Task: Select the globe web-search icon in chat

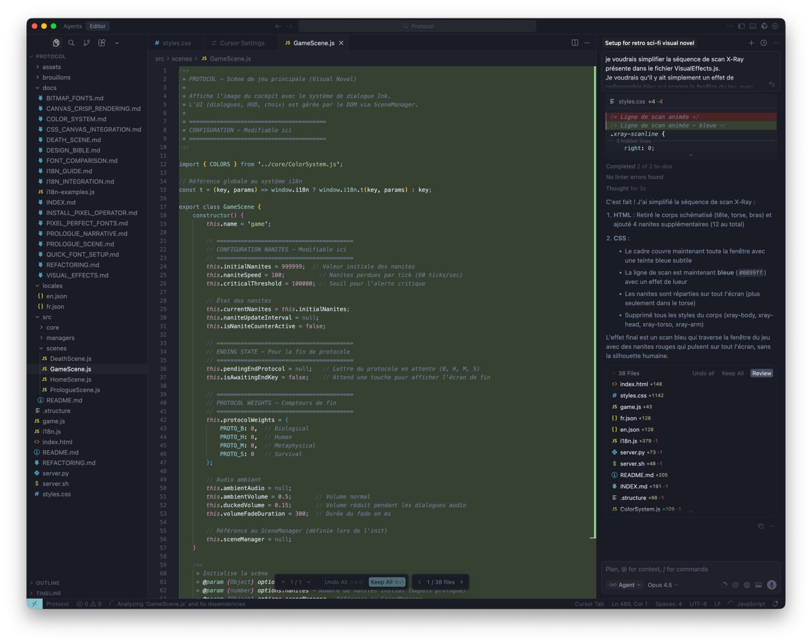Action: (748, 585)
